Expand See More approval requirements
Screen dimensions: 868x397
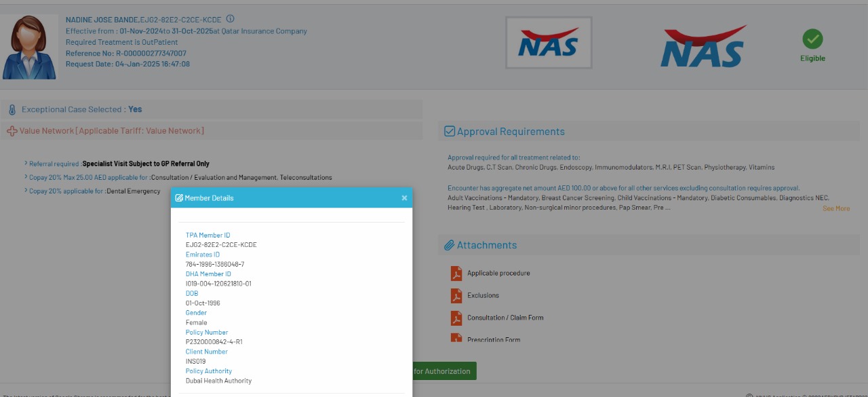pos(836,208)
